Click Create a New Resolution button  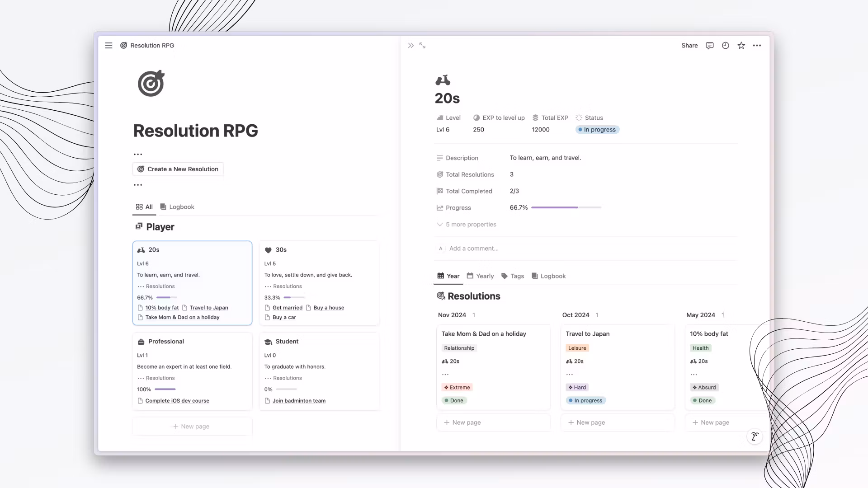pyautogui.click(x=178, y=169)
